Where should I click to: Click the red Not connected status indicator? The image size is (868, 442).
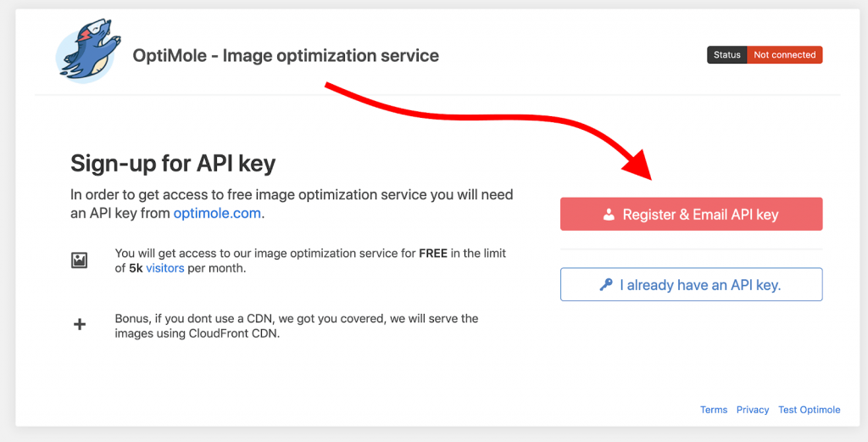[784, 55]
